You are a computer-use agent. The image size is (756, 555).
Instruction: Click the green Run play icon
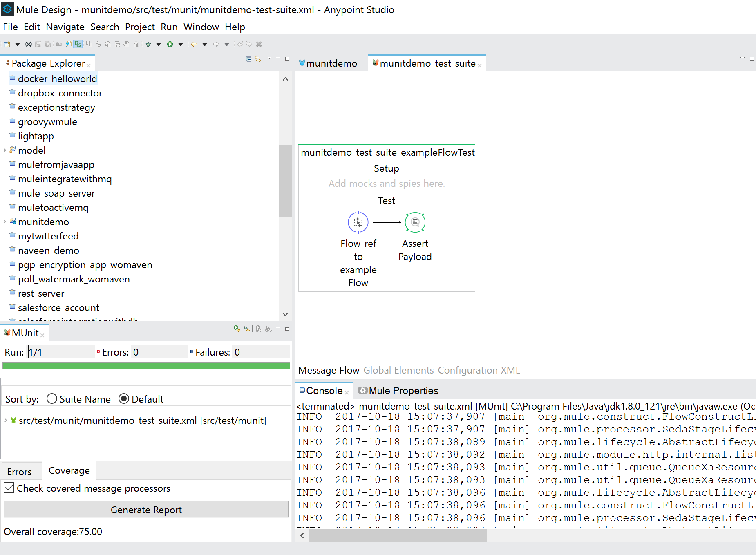tap(170, 44)
